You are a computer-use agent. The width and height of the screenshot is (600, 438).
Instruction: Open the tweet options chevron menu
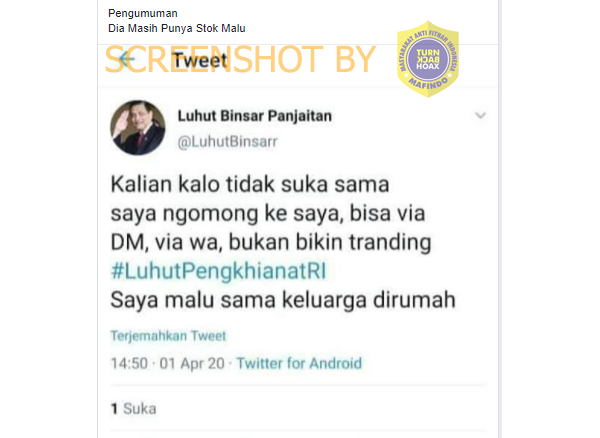click(480, 115)
